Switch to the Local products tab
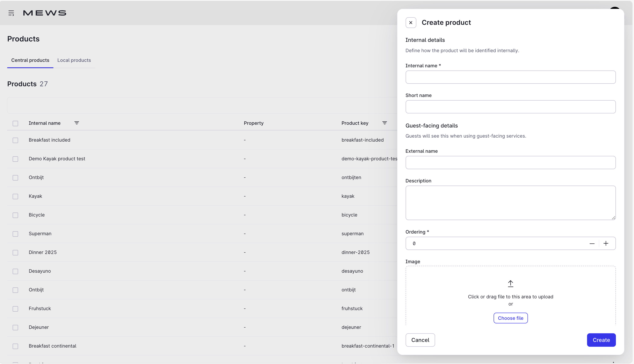This screenshot has height=364, width=634. [74, 60]
